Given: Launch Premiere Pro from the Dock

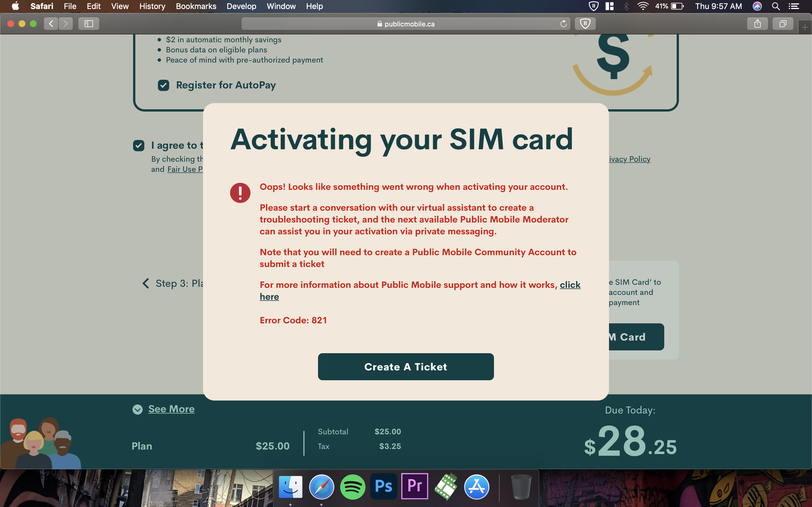Looking at the screenshot, I should [x=415, y=486].
